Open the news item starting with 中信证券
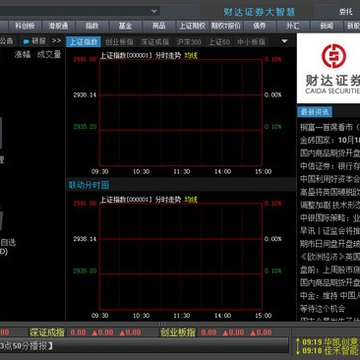 point(330,166)
